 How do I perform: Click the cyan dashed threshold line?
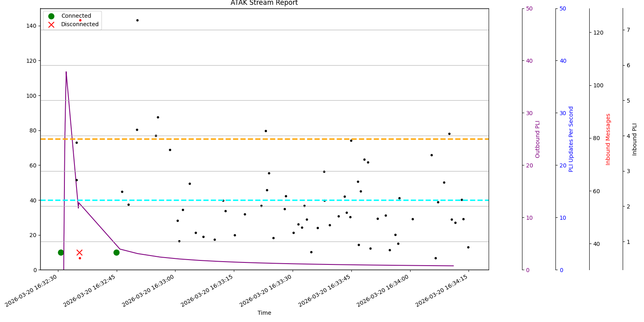(282, 200)
